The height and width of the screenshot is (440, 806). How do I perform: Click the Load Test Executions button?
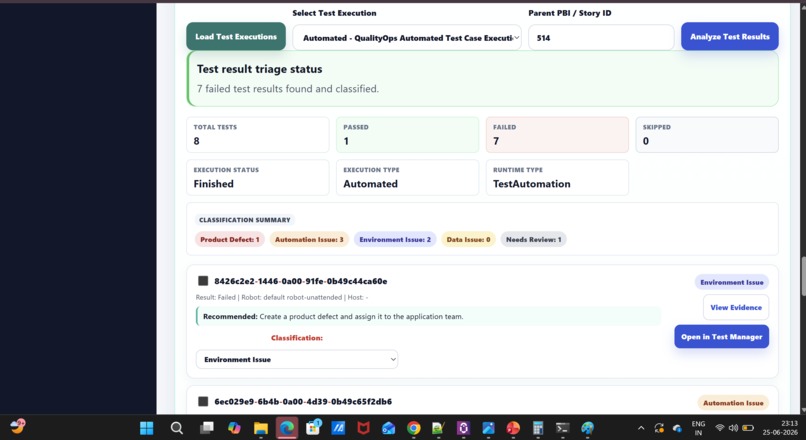point(236,36)
